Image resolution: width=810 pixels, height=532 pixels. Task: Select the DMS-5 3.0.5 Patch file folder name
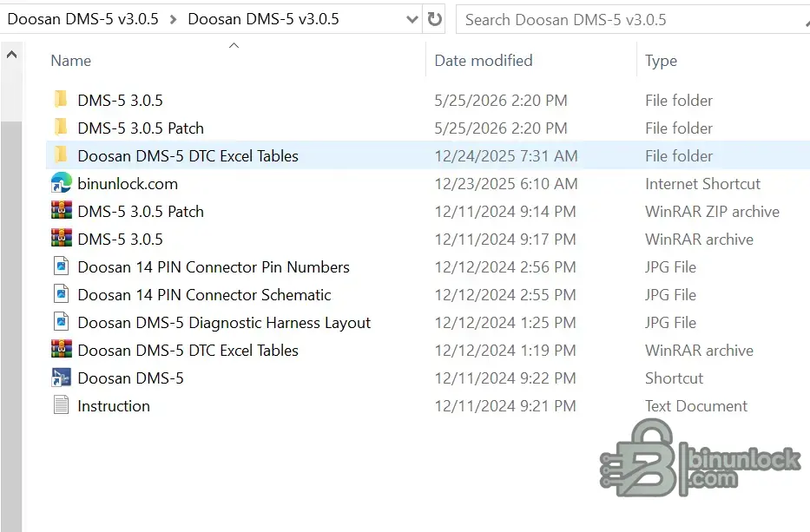pyautogui.click(x=141, y=128)
